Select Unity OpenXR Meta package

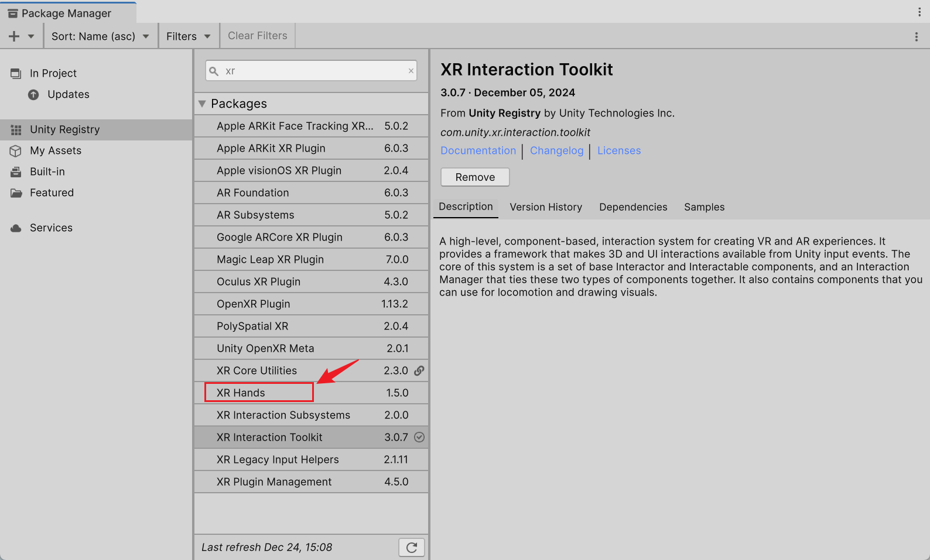[x=311, y=348]
